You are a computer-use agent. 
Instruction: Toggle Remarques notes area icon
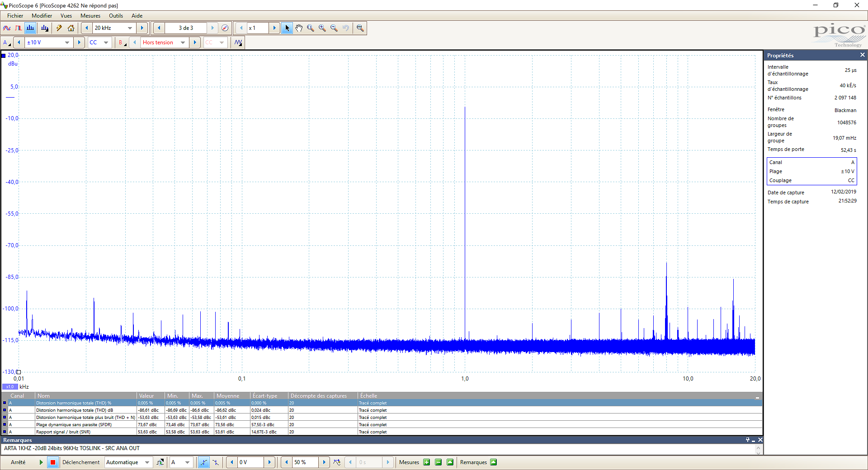click(494, 462)
